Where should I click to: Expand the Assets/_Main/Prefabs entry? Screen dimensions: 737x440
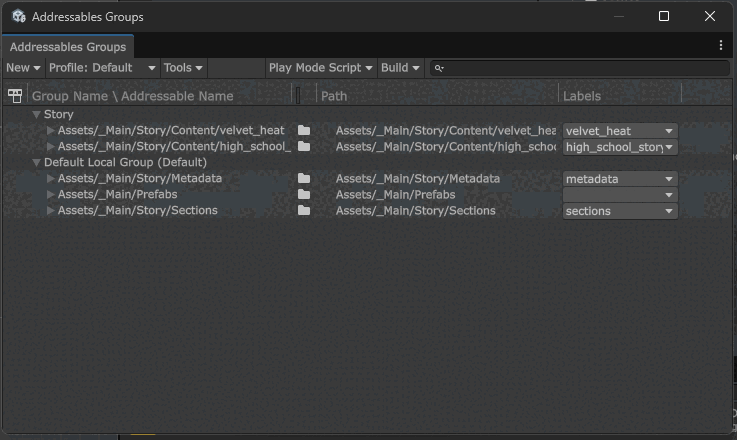click(x=51, y=194)
